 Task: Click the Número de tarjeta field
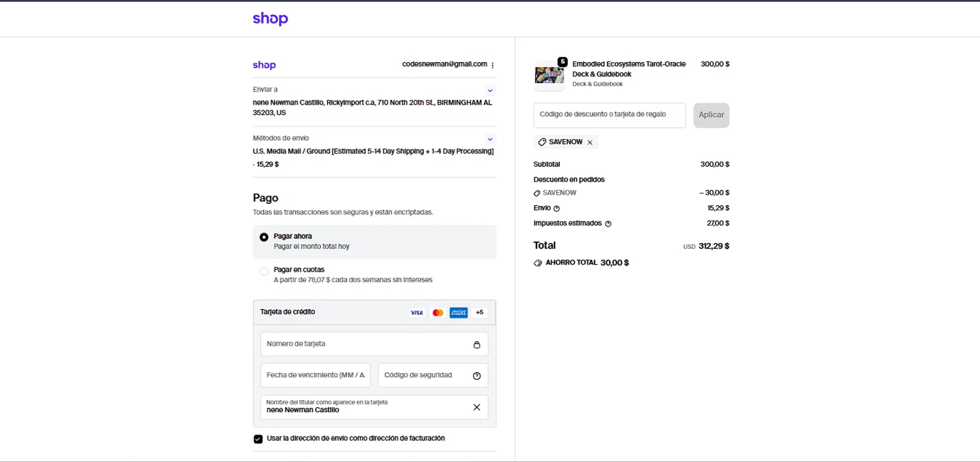374,344
